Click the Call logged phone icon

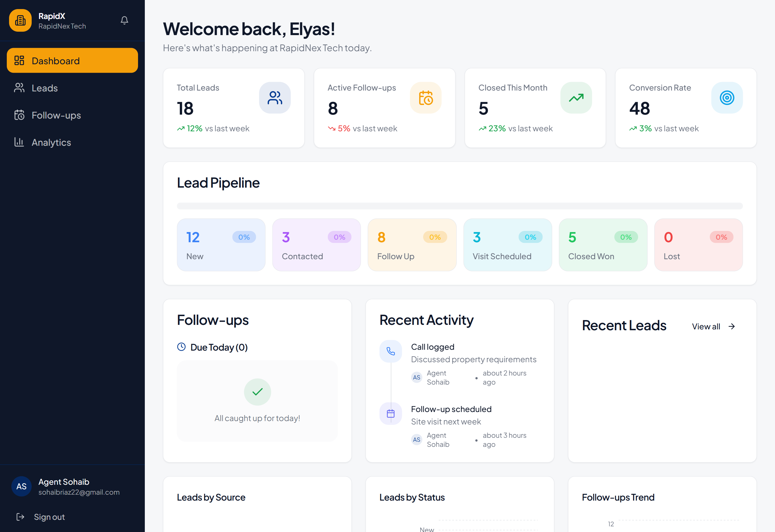point(391,351)
